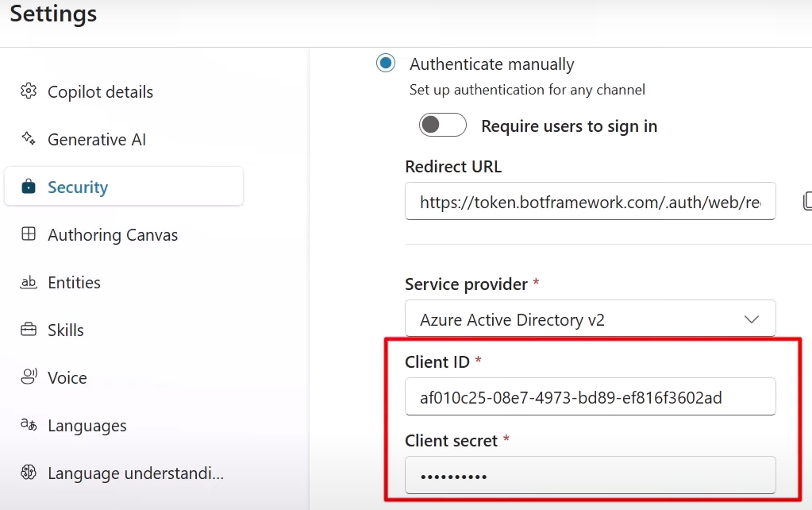Copy the Redirect URL with the copy icon
Screen dimensions: 812x510
[806, 201]
